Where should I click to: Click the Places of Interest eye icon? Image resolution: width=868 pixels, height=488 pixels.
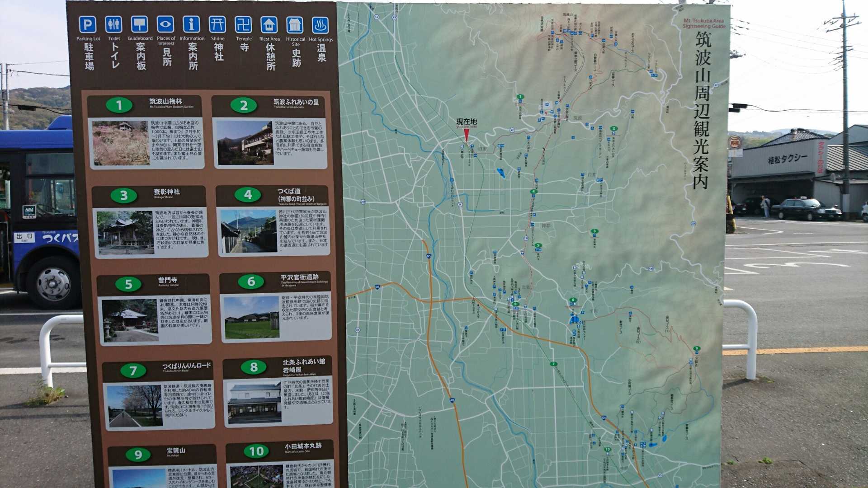coord(165,25)
